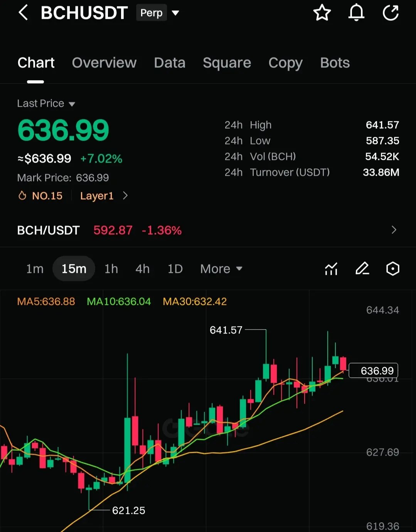Add BCHUSDT to favorites with star icon

322,13
